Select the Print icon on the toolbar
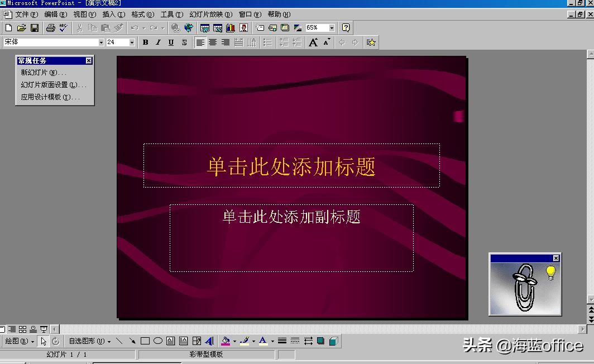 point(50,27)
